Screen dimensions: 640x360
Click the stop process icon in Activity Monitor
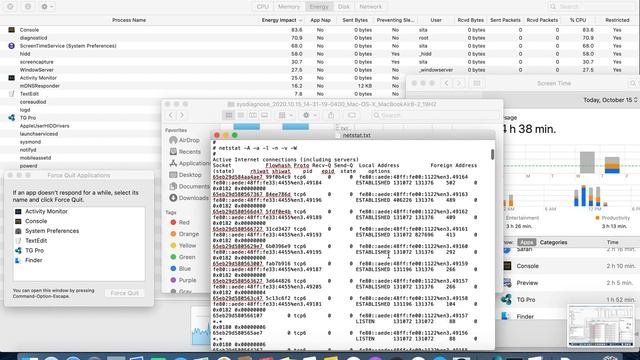[10, 7]
